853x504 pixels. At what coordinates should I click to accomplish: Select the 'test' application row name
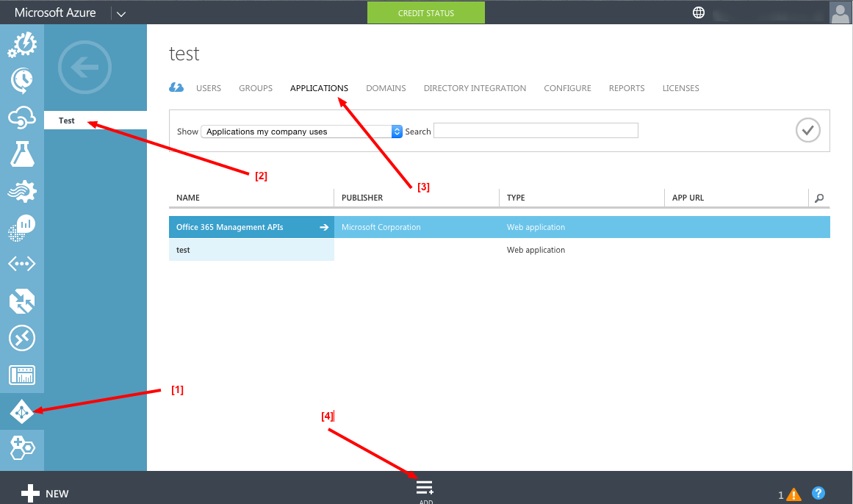[183, 251]
